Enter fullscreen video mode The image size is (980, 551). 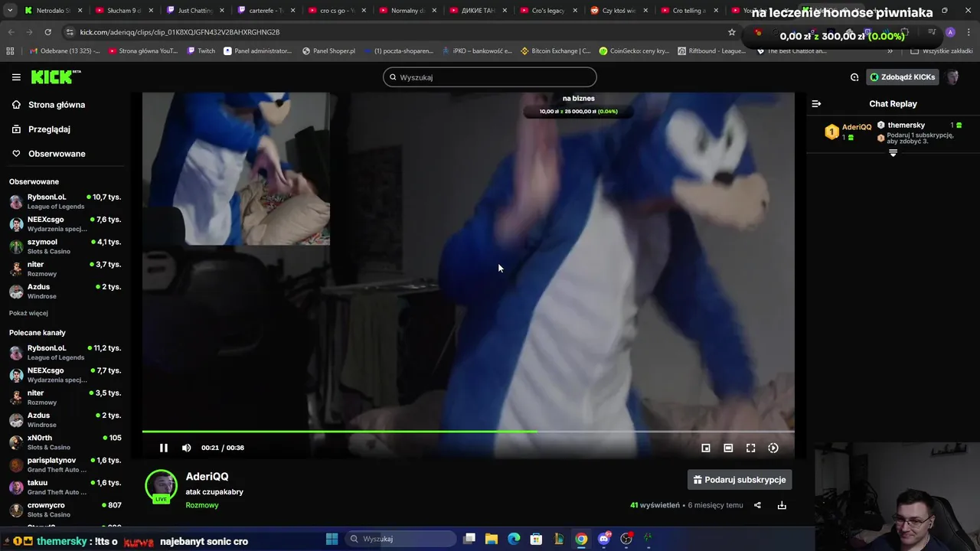pyautogui.click(x=751, y=448)
